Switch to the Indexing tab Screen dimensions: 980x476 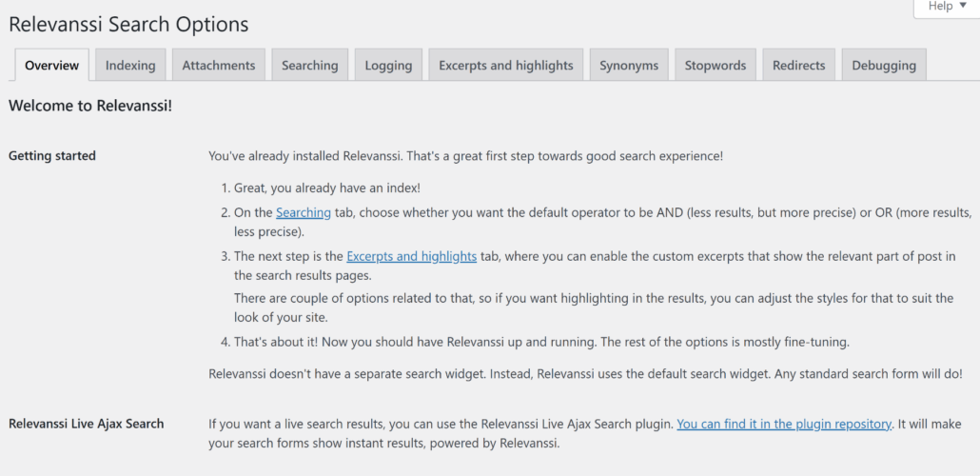pyautogui.click(x=130, y=65)
